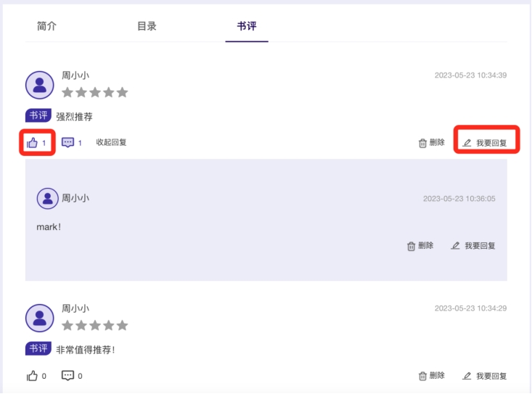Switch to the 简介 tab
Viewport: 532px width, 394px height.
(x=46, y=26)
